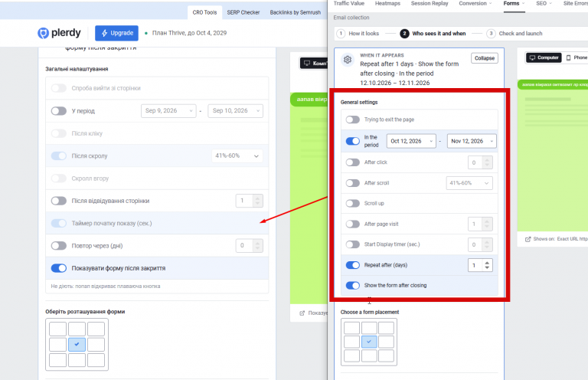Open the Sep 9, 2026 date dropdown

pyautogui.click(x=168, y=110)
